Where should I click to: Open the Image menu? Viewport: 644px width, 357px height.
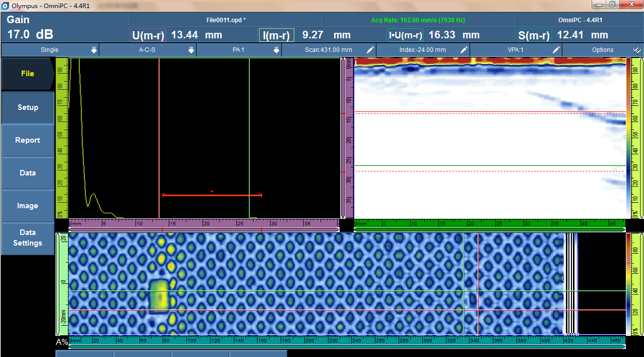27,206
